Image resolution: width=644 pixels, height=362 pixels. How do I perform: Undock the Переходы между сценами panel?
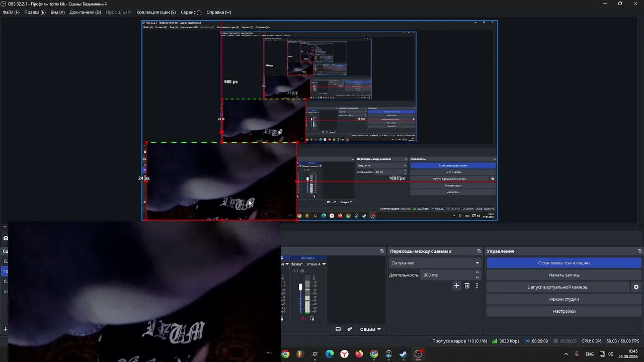(479, 251)
